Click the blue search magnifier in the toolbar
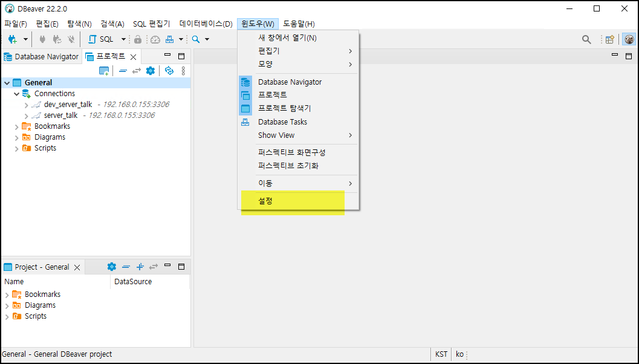Image resolution: width=639 pixels, height=364 pixels. [x=196, y=39]
